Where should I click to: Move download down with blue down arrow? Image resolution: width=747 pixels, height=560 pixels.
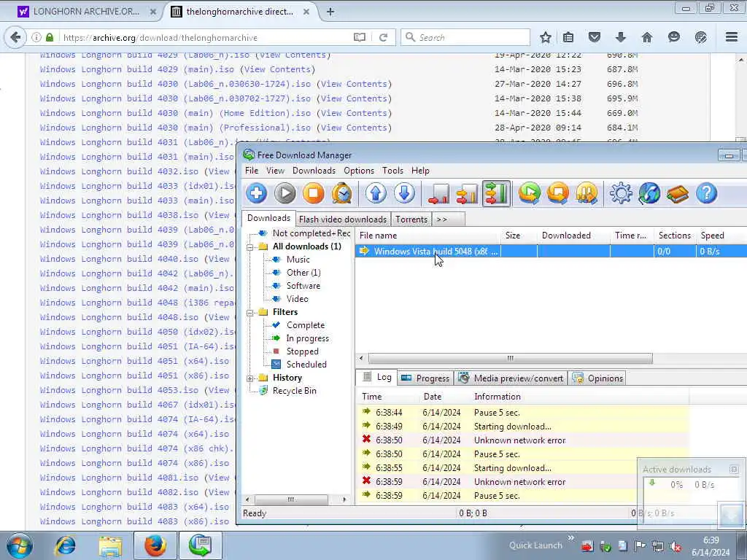click(x=404, y=194)
